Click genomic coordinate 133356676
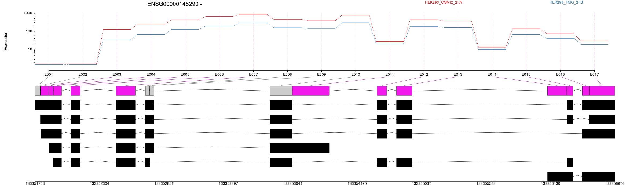The height and width of the screenshot is (188, 644). coord(615,184)
